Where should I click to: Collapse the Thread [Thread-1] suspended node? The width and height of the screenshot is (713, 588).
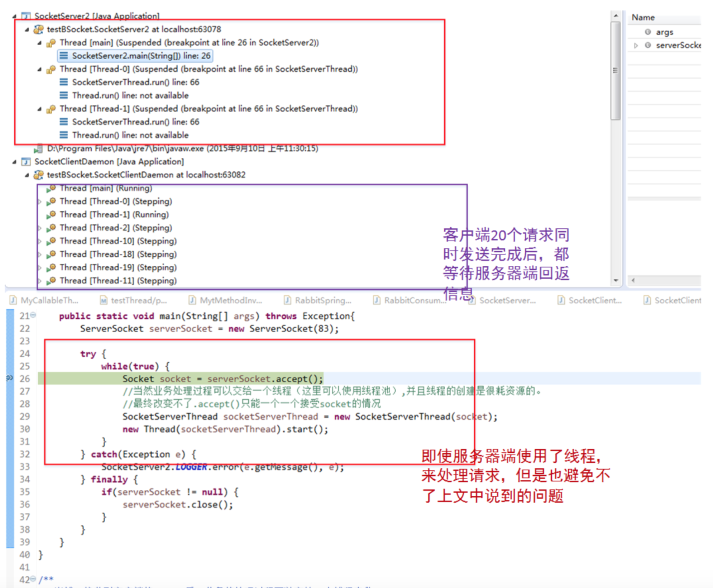pos(40,109)
